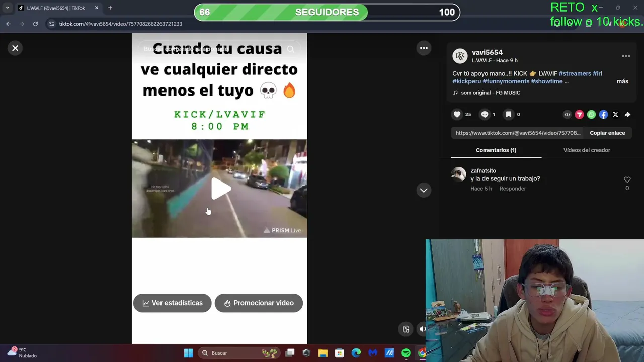Share video to Facebook
644x362 pixels.
[603, 115]
